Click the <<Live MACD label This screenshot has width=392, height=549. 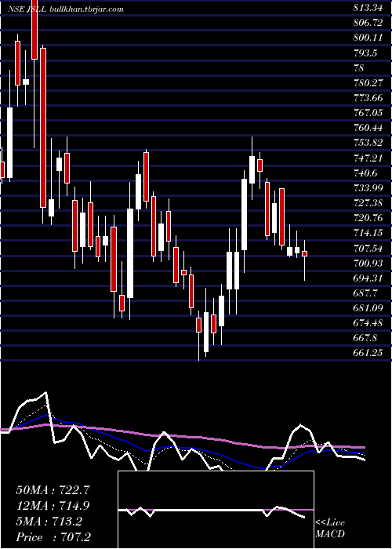(330, 529)
